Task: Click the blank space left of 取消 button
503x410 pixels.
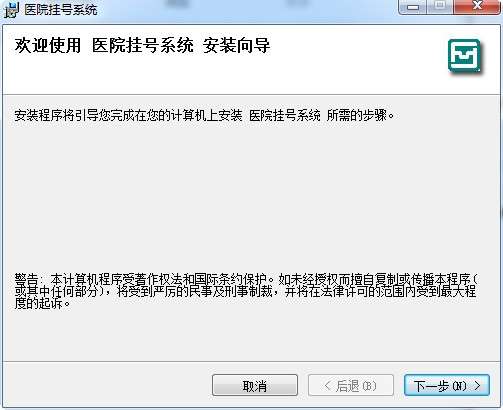Action: coord(107,386)
